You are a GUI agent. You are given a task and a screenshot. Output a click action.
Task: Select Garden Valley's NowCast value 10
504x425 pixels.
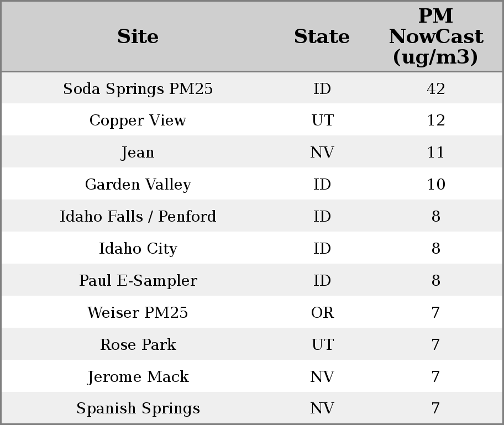pos(435,185)
